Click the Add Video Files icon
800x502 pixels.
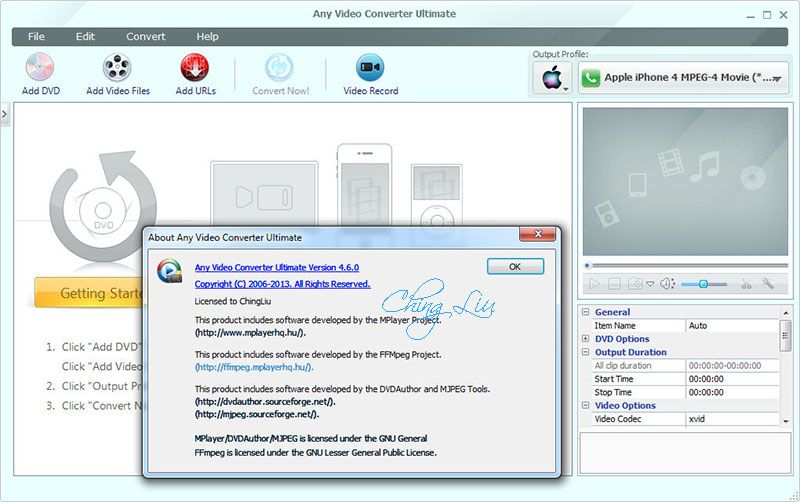click(x=118, y=69)
